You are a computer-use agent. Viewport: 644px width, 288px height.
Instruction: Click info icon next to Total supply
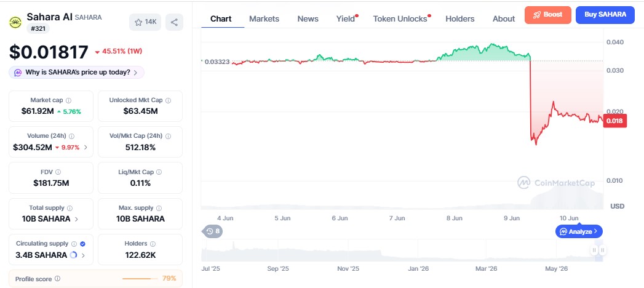(70, 208)
